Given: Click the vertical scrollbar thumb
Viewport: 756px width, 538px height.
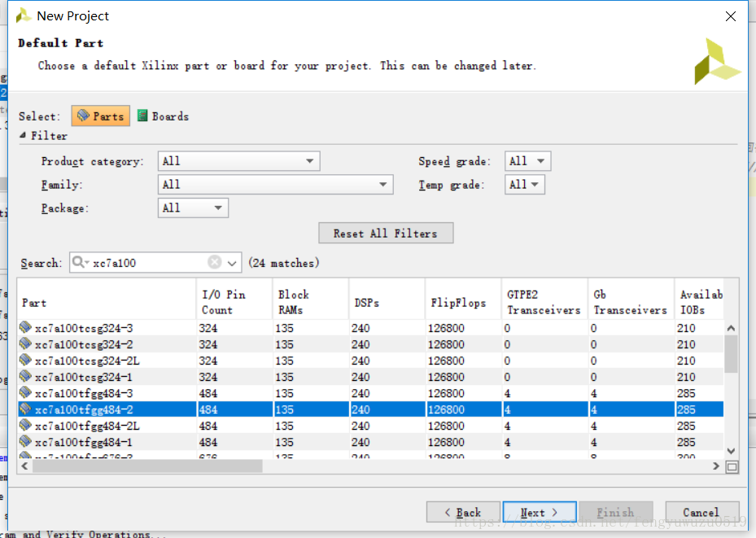Looking at the screenshot, I should pos(731,354).
